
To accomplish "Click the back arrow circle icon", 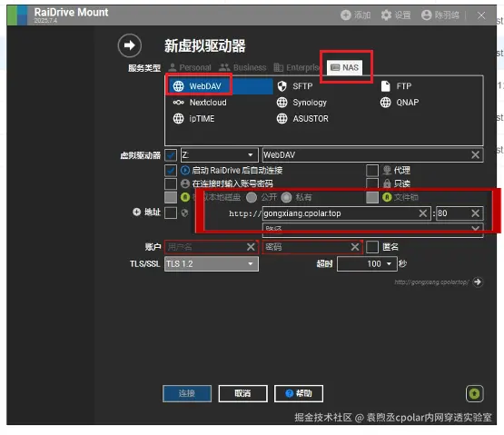I will [x=130, y=45].
